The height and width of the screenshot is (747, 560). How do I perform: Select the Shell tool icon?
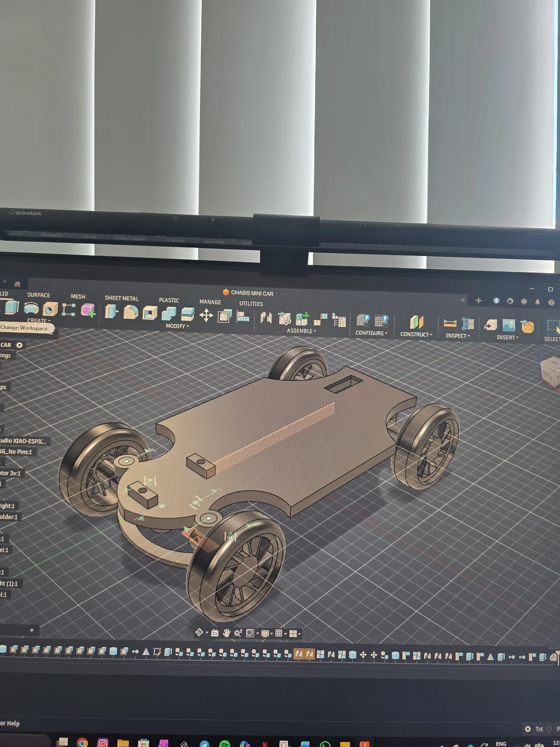150,313
